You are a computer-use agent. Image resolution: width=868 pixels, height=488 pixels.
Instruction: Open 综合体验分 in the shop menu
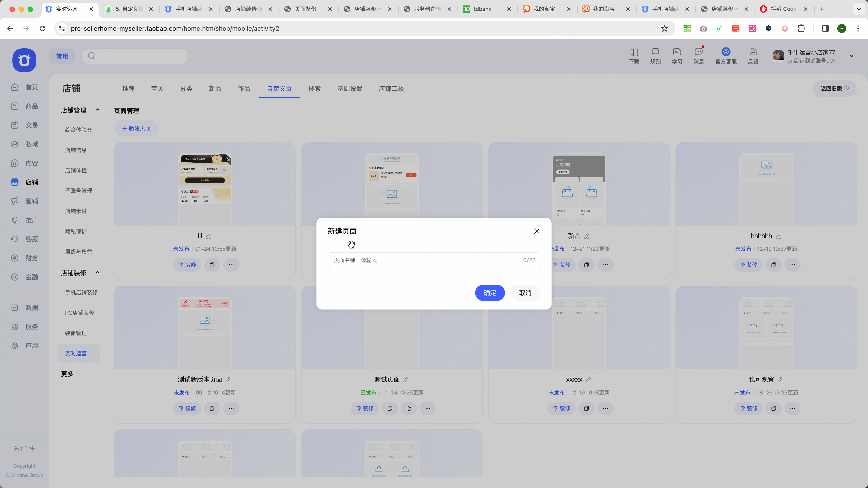(x=78, y=130)
